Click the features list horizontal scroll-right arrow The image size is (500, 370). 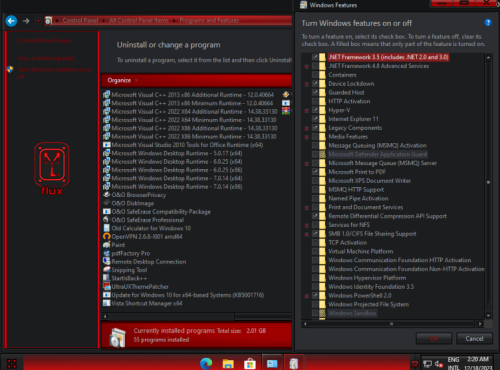coord(480,323)
